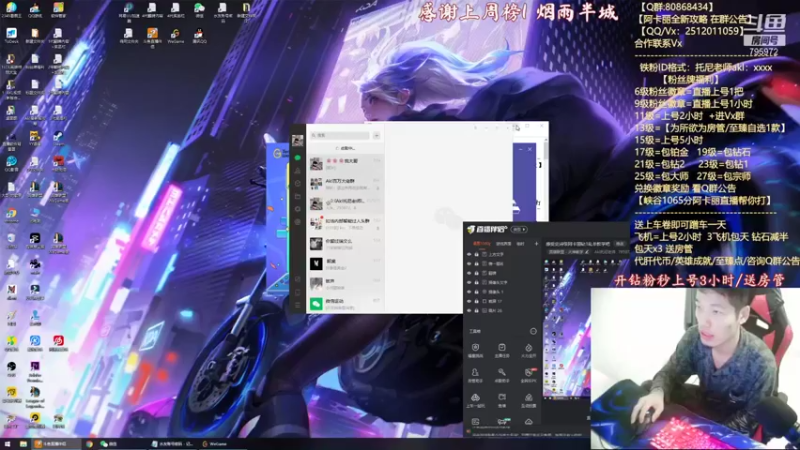This screenshot has height=450, width=800.
Task: Open the 微信 desktop shortcut icon
Action: coord(199,10)
